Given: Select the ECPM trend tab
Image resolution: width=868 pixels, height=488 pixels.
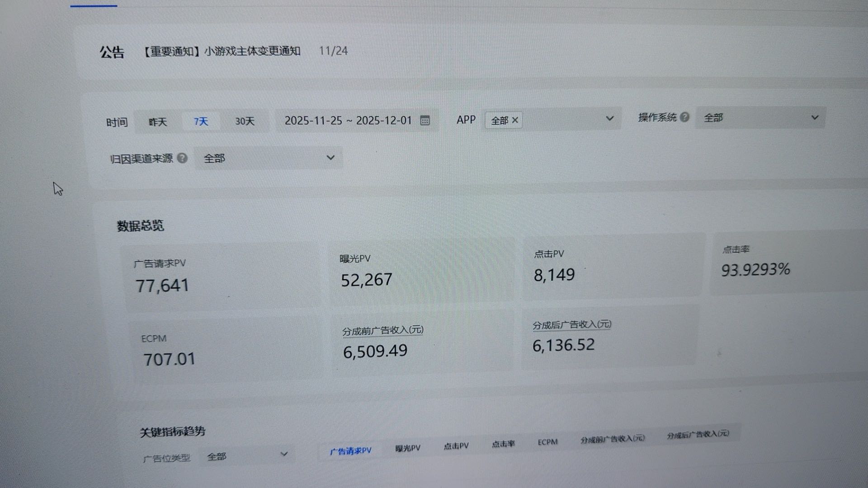Looking at the screenshot, I should pos(547,442).
